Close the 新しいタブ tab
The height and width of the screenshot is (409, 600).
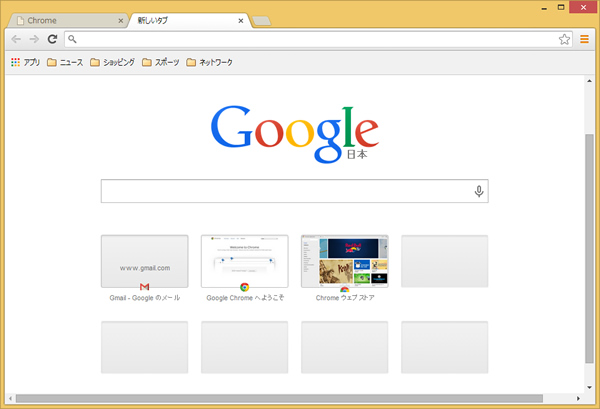(x=242, y=20)
